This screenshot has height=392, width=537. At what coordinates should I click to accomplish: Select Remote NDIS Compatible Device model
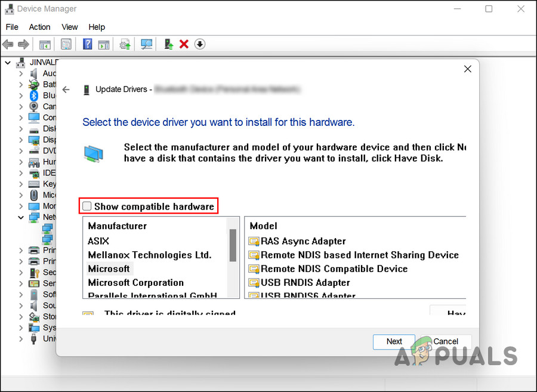[328, 268]
